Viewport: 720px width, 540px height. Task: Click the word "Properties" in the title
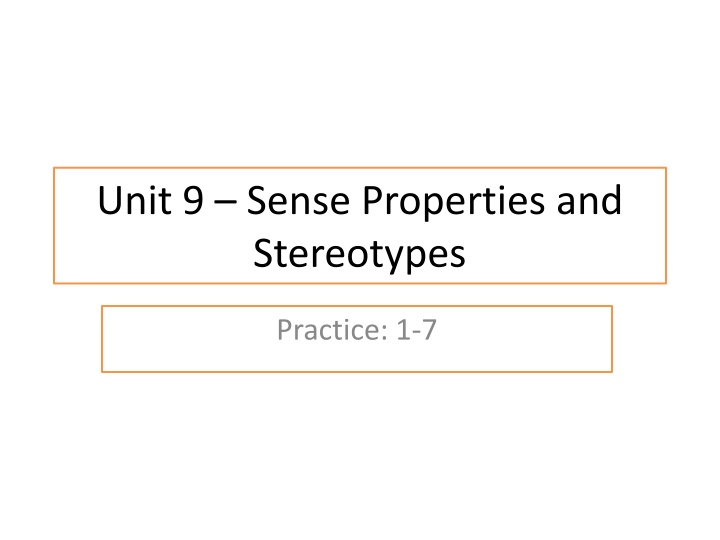pyautogui.click(x=454, y=202)
